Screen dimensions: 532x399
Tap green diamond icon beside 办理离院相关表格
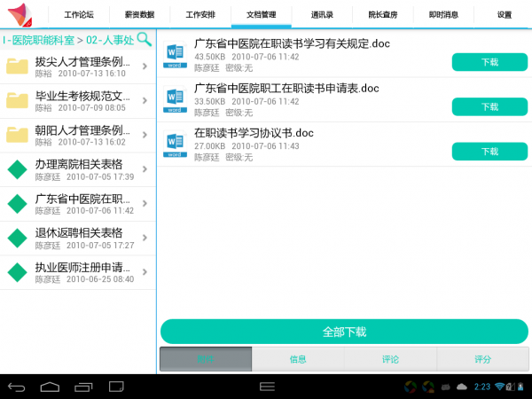18,169
